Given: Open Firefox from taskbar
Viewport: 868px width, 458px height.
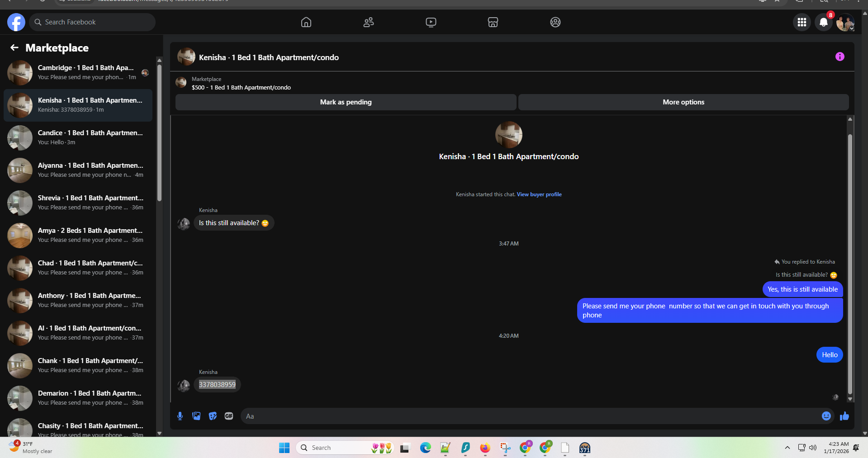Looking at the screenshot, I should pos(485,448).
